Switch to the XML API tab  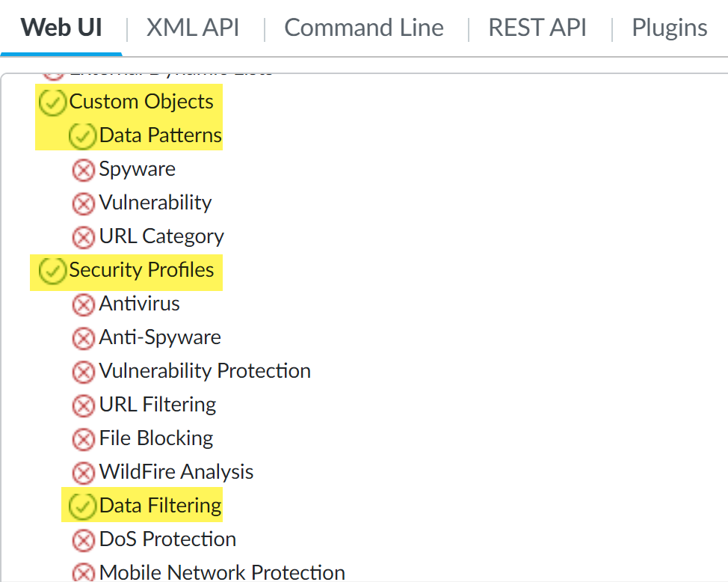coord(193,28)
